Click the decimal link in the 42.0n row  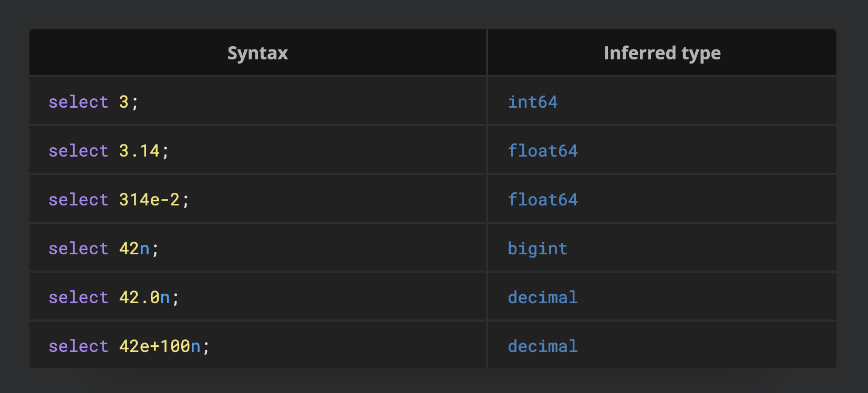pyautogui.click(x=542, y=297)
